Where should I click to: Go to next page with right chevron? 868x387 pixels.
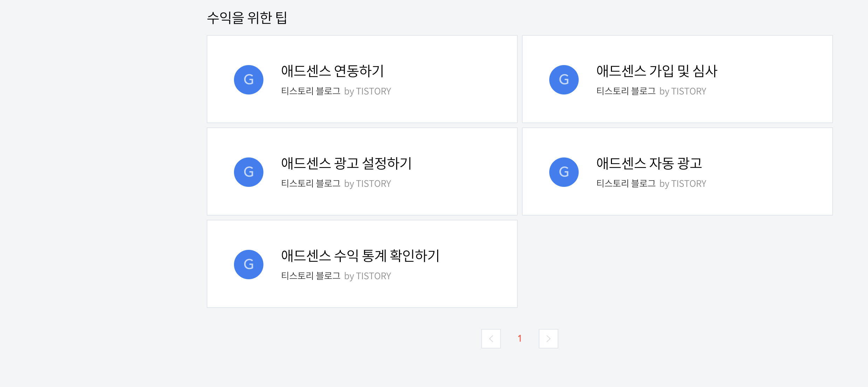pos(549,339)
